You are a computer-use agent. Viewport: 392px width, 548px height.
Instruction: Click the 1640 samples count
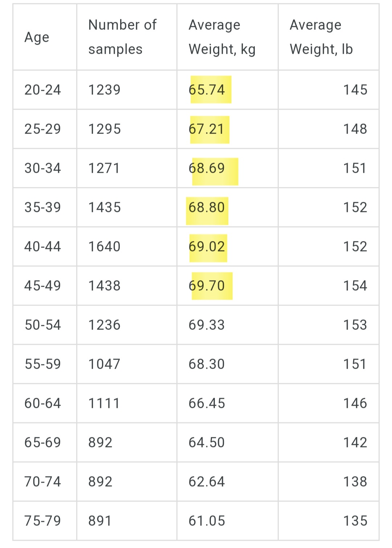tap(105, 247)
